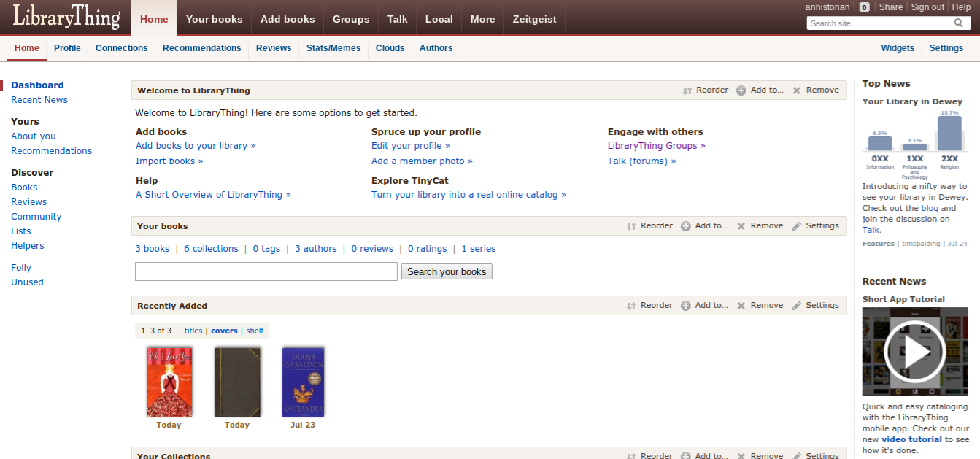Viewport: 980px width, 459px height.
Task: Switch Recently Added to titles view
Action: 193,331
